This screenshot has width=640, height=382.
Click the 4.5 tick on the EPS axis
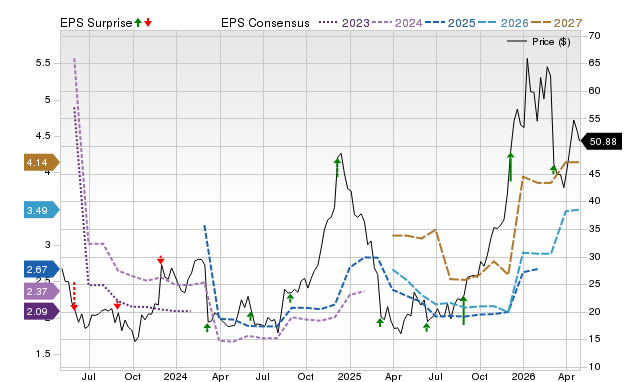[x=43, y=136]
